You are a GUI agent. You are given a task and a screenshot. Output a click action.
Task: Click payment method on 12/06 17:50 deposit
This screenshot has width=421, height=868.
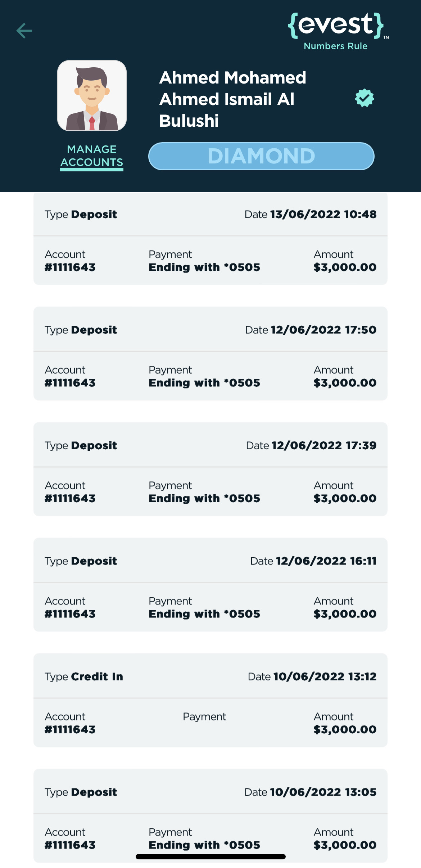pos(204,383)
